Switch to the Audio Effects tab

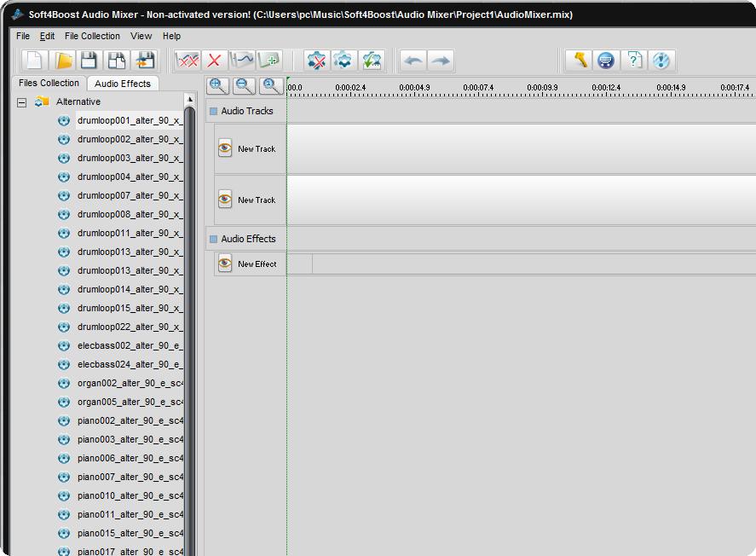(x=122, y=84)
